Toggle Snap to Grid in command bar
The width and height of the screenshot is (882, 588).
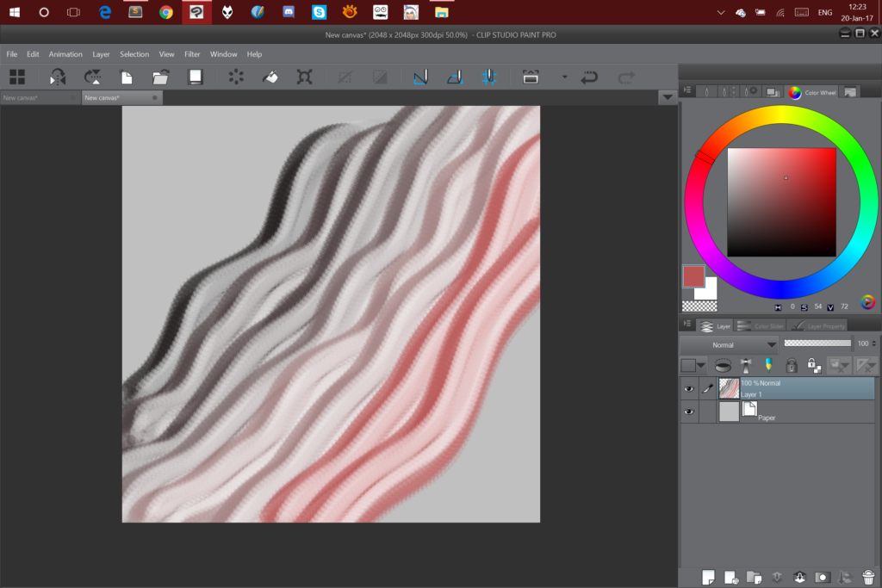(x=489, y=77)
